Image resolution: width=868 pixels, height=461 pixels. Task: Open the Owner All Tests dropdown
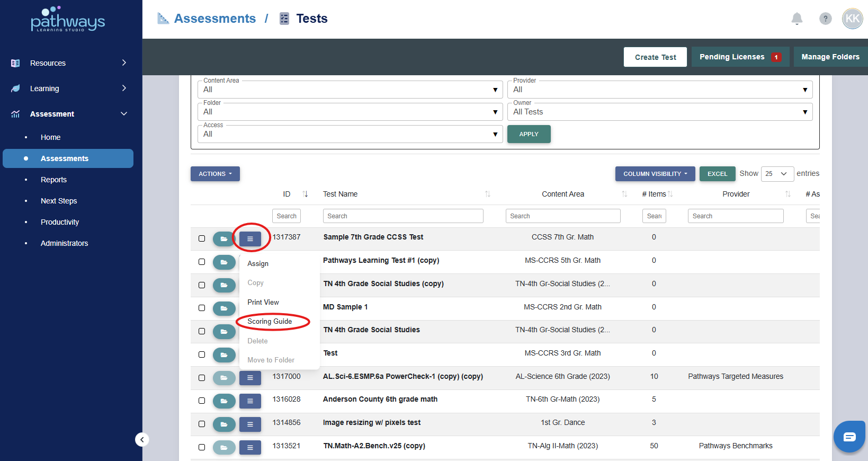pyautogui.click(x=660, y=112)
